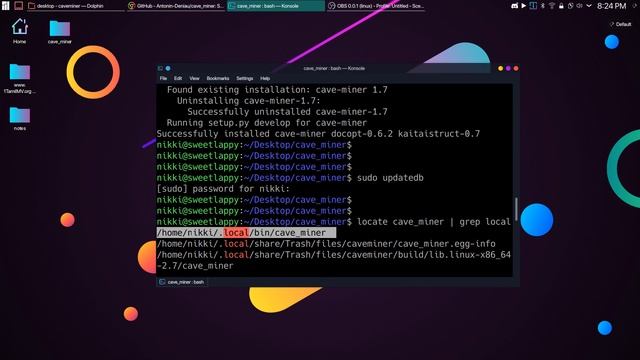Open the www.1TamilMV.org desktop folder
This screenshot has width=640, height=360.
click(20, 78)
